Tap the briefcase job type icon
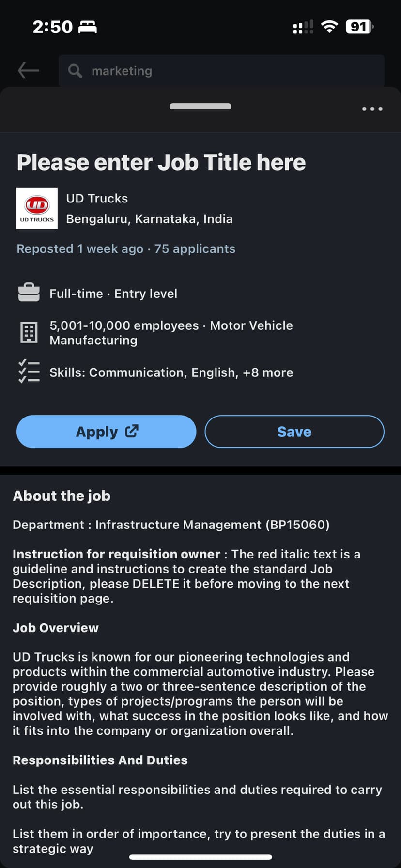 coord(29,293)
